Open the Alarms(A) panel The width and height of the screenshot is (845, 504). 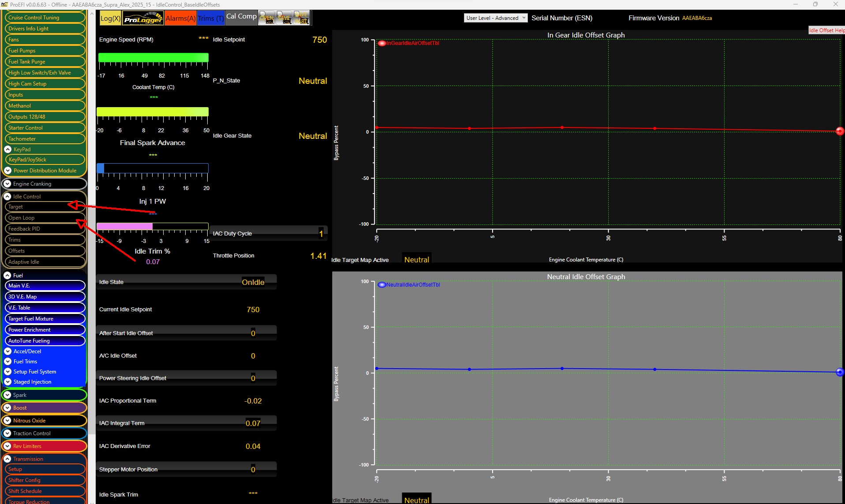click(180, 18)
